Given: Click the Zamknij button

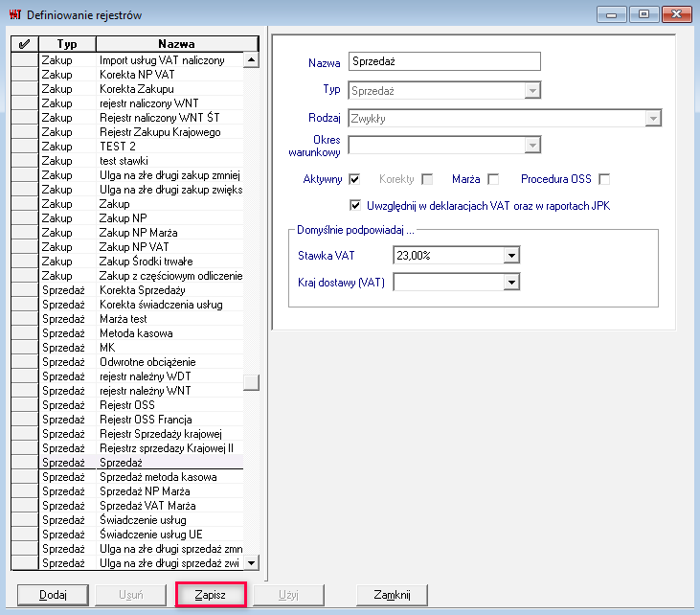Looking at the screenshot, I should click(x=392, y=595).
